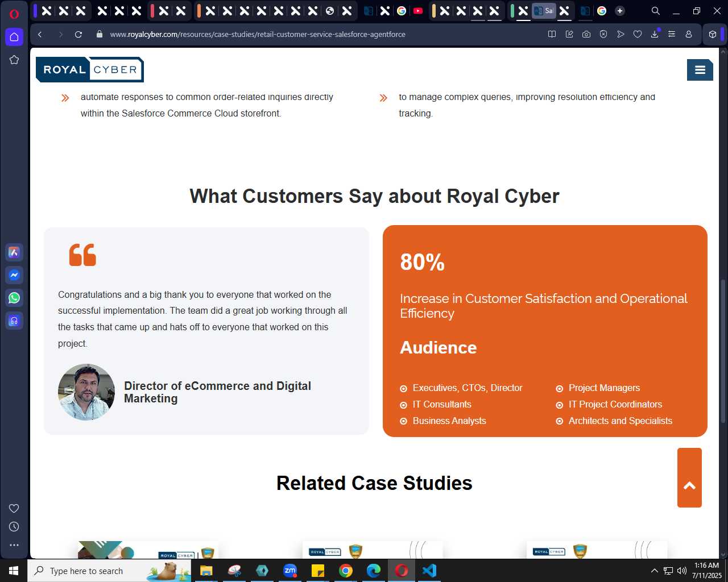Click Executives, CTOs, Director list item
The width and height of the screenshot is (728, 582).
click(468, 388)
